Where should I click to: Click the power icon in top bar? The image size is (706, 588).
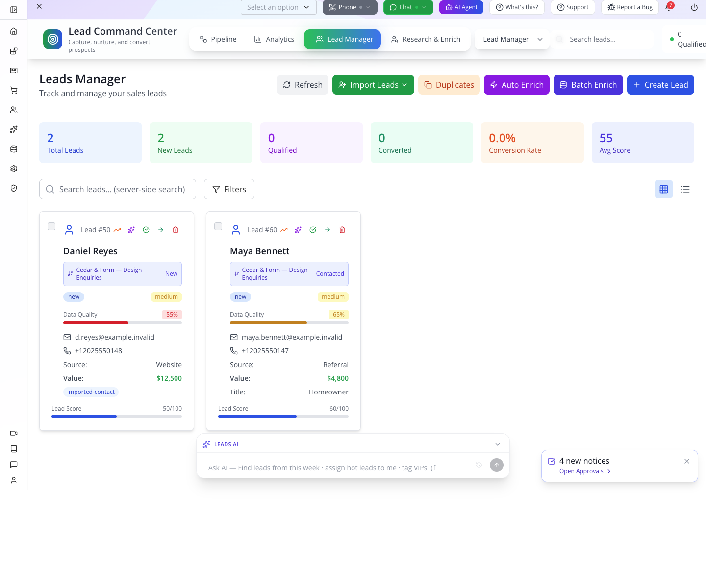694,7
